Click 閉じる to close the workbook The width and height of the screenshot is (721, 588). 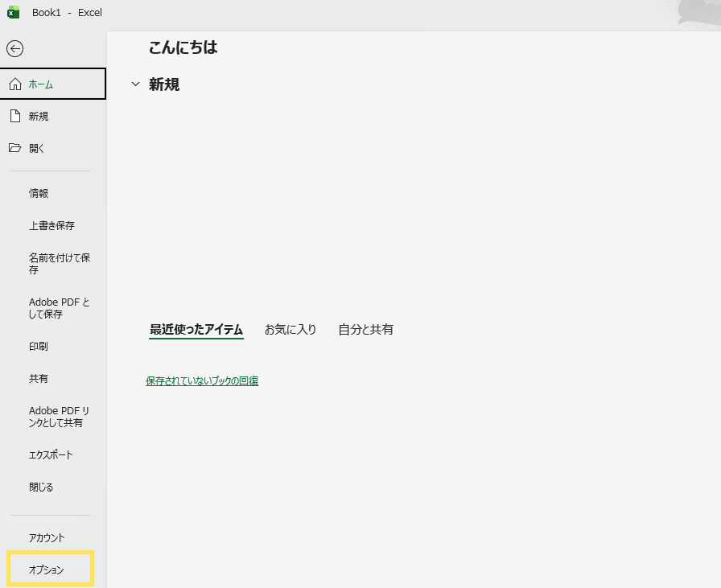[41, 487]
